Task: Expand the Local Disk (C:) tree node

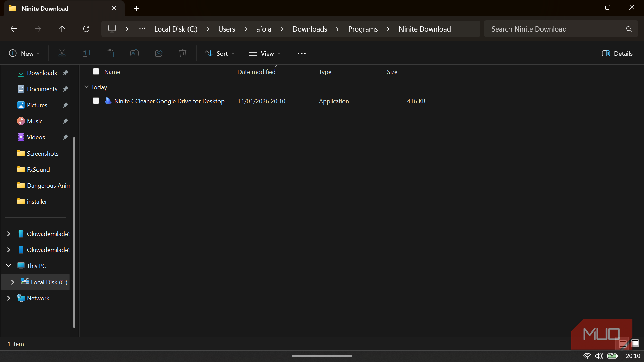Action: [13, 282]
